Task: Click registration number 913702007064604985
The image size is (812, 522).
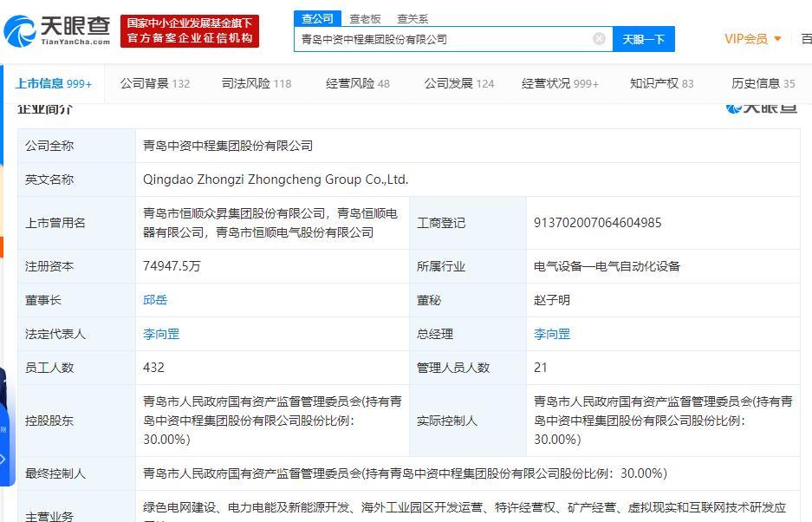Action: click(598, 223)
